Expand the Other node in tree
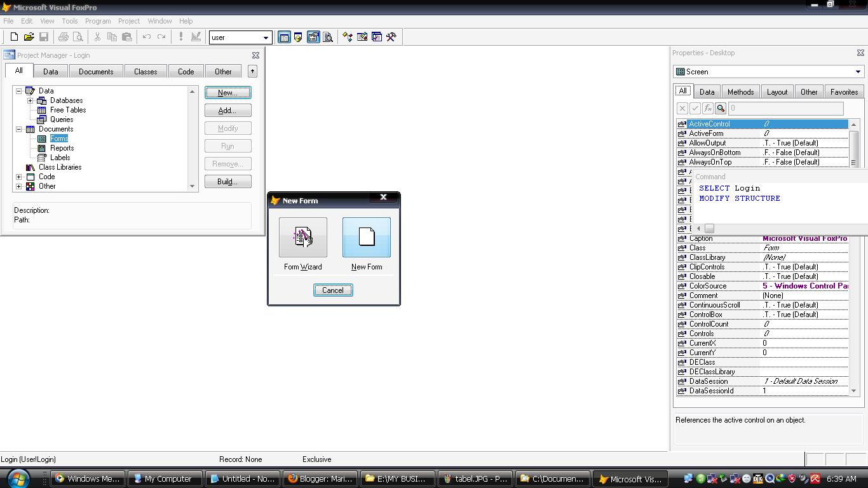Image resolution: width=868 pixels, height=488 pixels. pos(19,186)
